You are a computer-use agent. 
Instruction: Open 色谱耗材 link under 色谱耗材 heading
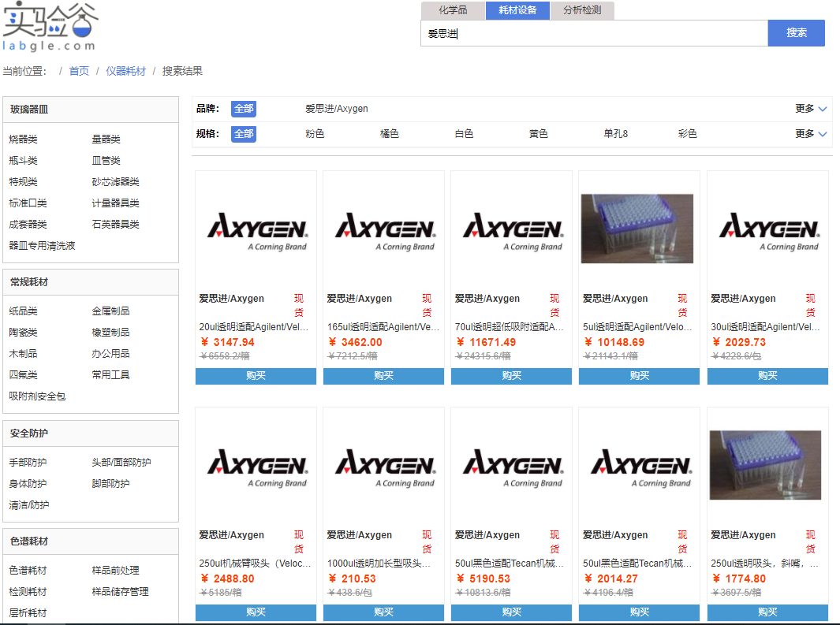(28, 571)
